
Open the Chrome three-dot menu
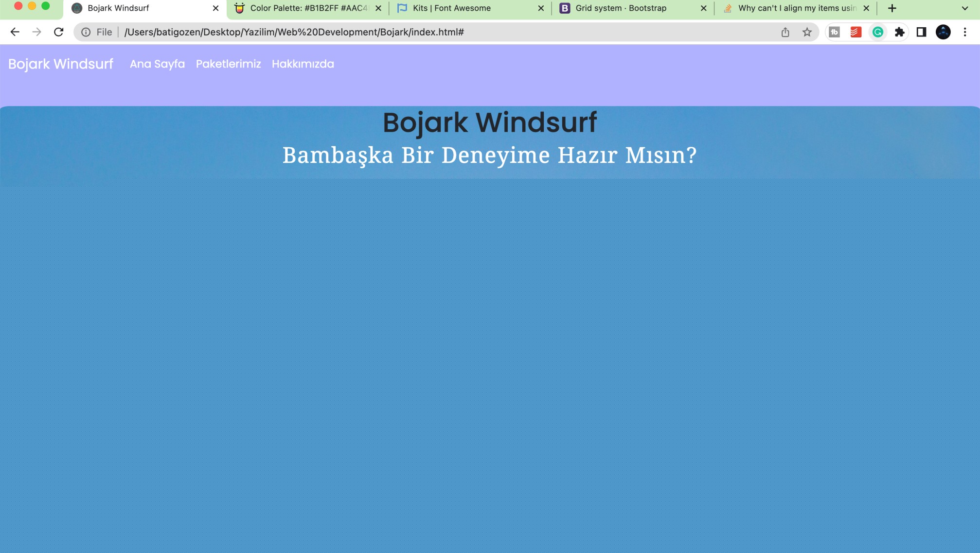[x=965, y=32]
